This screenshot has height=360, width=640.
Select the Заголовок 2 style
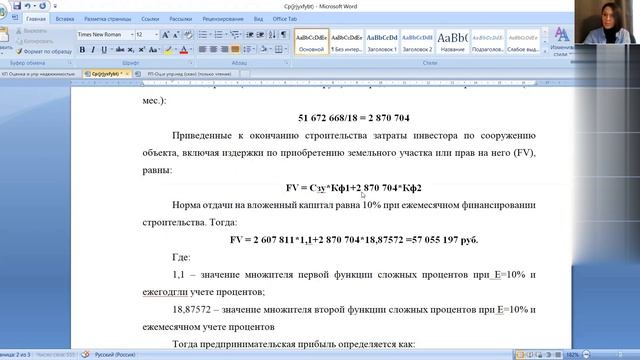tap(417, 42)
